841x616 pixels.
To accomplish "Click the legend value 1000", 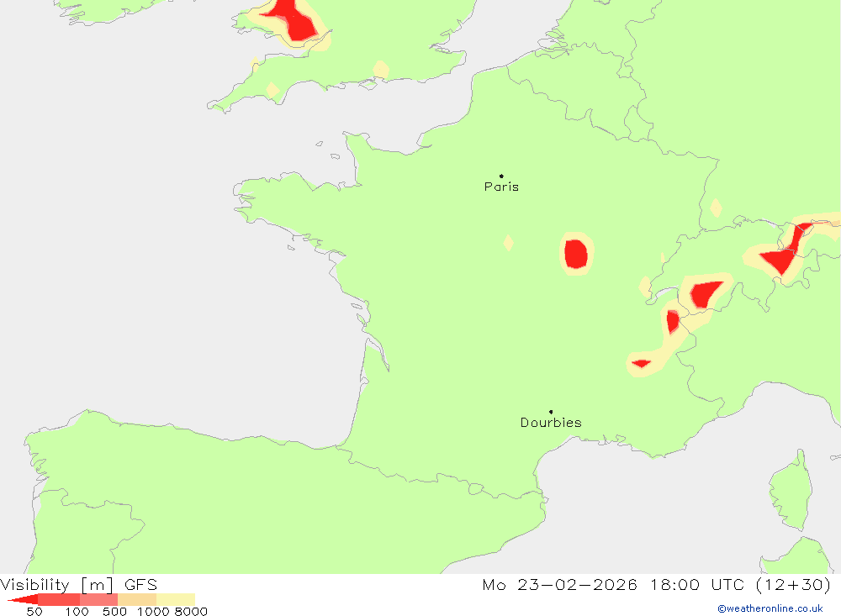I will click(x=153, y=611).
